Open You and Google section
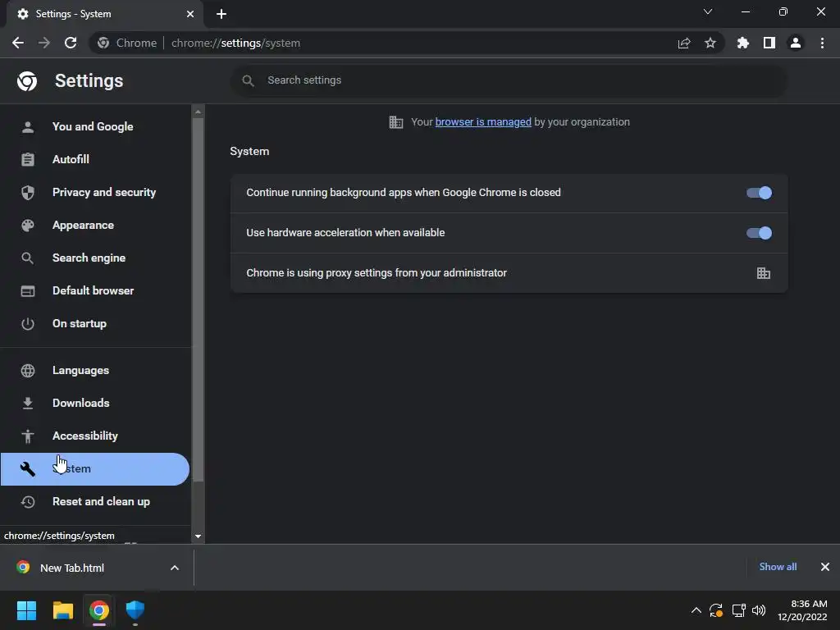840x630 pixels. pyautogui.click(x=95, y=126)
